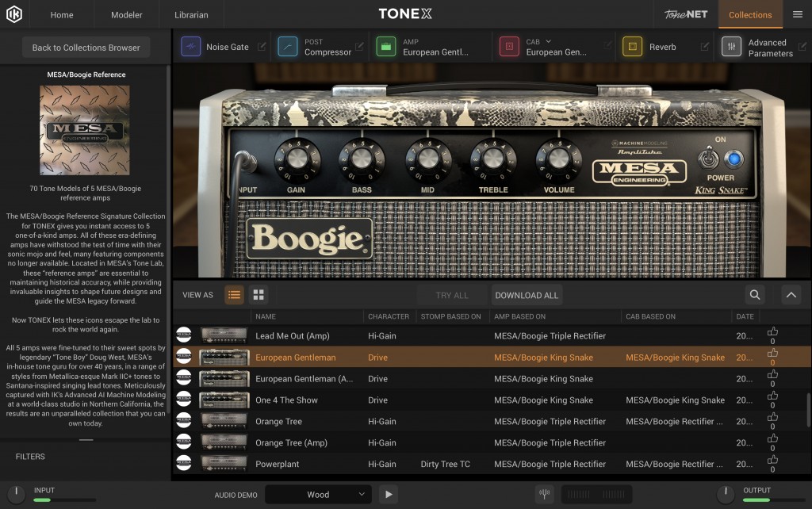Click description panel resize handle above FILTERS
This screenshot has width=812, height=509.
pyautogui.click(x=86, y=439)
